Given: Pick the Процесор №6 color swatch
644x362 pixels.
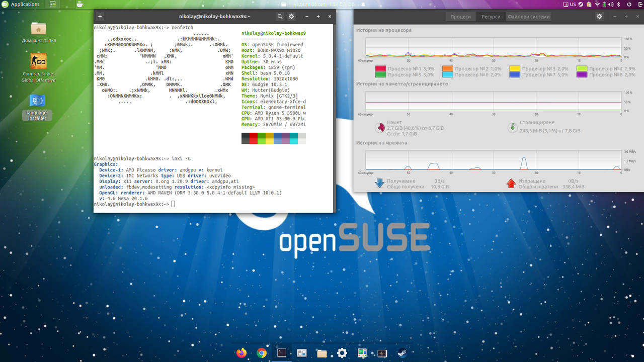Looking at the screenshot, I should coord(448,74).
